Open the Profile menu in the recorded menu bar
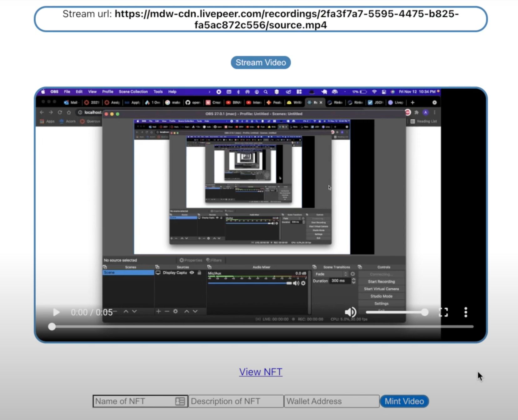This screenshot has height=420, width=518. 108,92
